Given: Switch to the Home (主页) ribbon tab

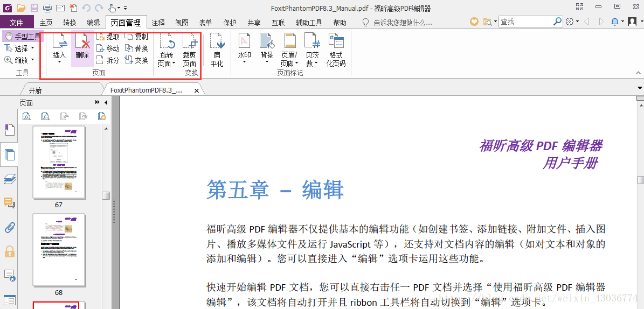Looking at the screenshot, I should click(x=46, y=23).
